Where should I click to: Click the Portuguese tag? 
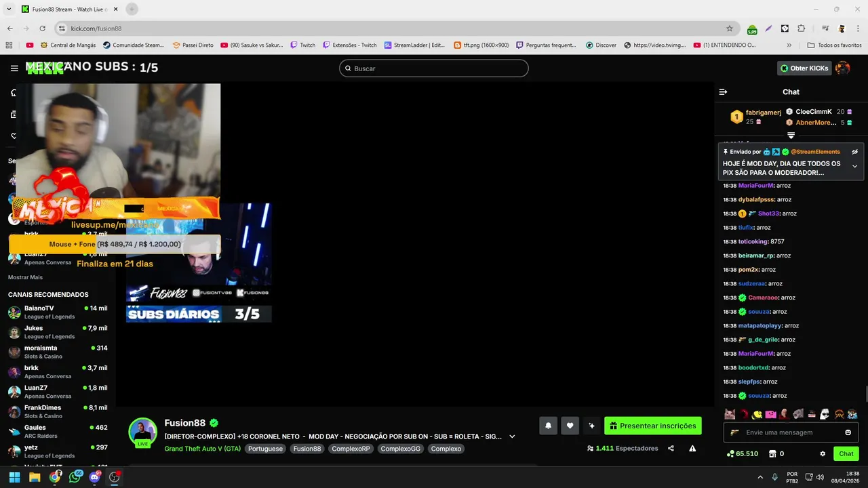265,449
